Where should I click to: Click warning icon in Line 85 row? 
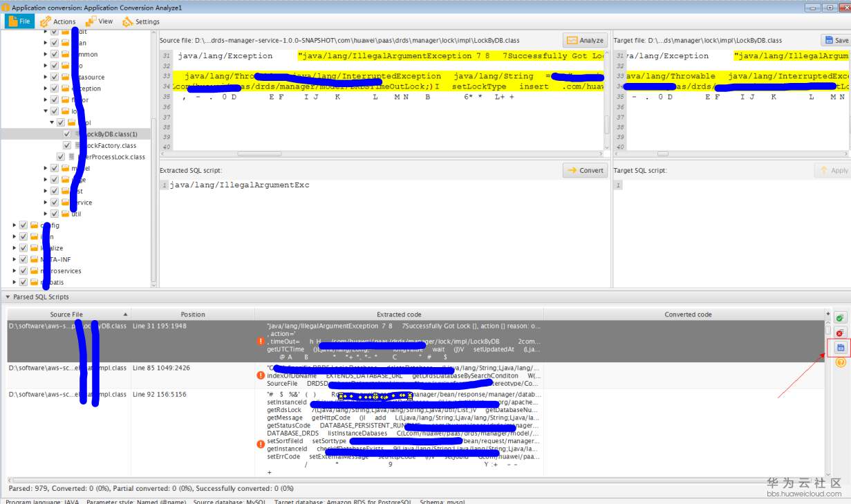261,375
